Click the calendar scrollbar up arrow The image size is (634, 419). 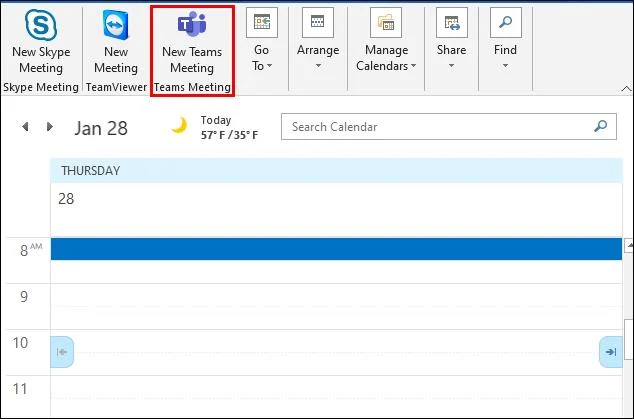[629, 245]
